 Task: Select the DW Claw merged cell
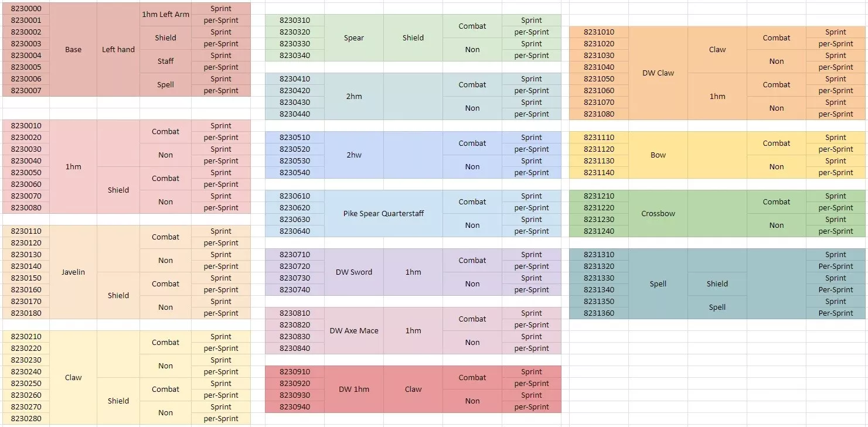click(658, 73)
